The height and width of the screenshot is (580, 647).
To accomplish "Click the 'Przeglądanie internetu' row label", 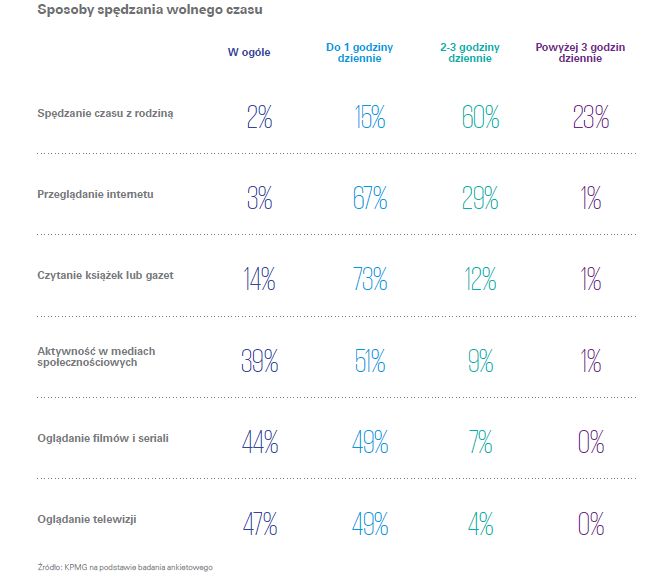I will pyautogui.click(x=96, y=193).
